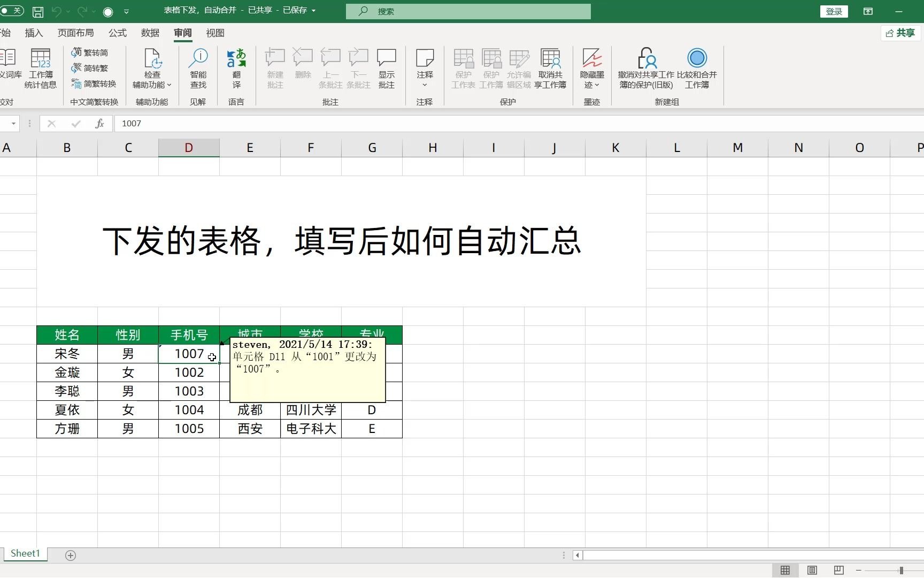The width and height of the screenshot is (924, 578).
Task: Open 简繁转换 conversion dialog
Action: (94, 83)
